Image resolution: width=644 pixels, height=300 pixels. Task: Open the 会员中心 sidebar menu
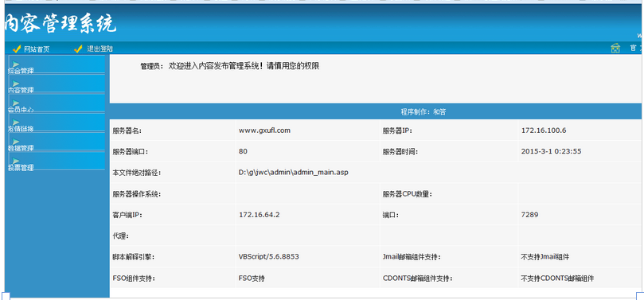click(x=21, y=110)
